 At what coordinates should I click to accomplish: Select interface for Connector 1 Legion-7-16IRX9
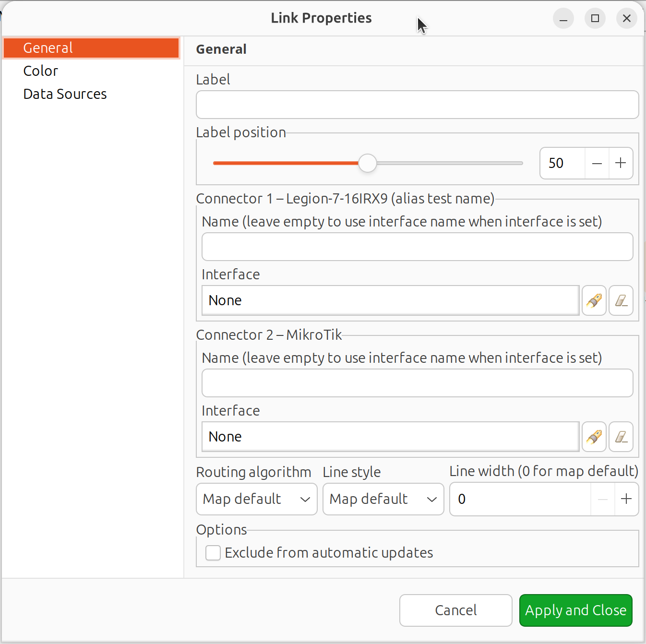(x=594, y=300)
